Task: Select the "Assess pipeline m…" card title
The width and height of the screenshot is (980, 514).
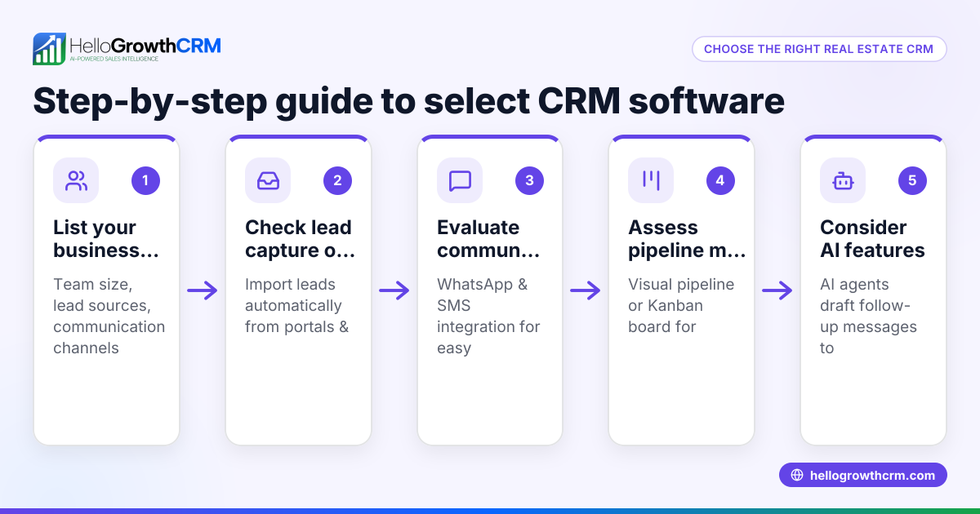Action: [687, 239]
